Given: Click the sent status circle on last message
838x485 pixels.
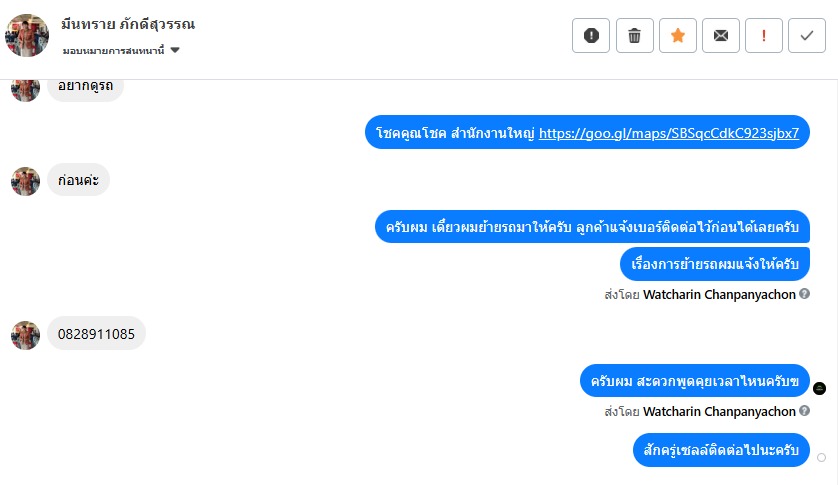Looking at the screenshot, I should pos(821,457).
